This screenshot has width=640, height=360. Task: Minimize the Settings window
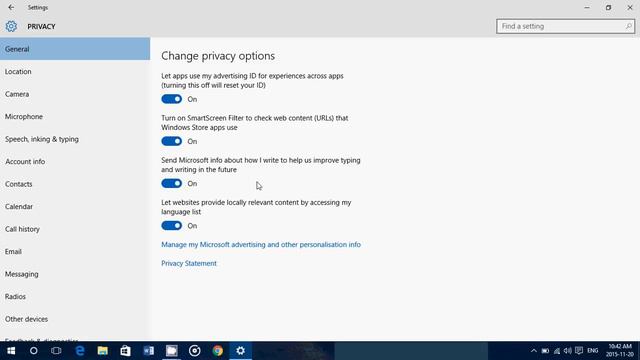[587, 7]
